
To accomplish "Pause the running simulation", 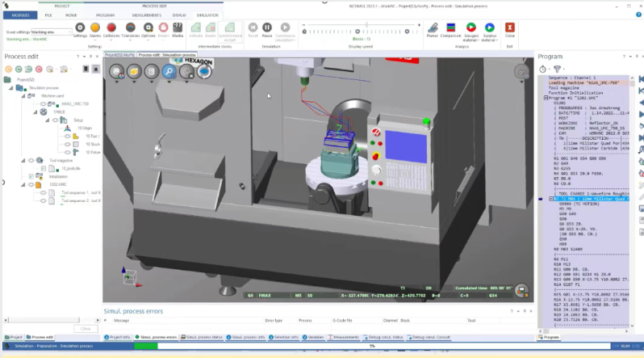I will pyautogui.click(x=267, y=28).
